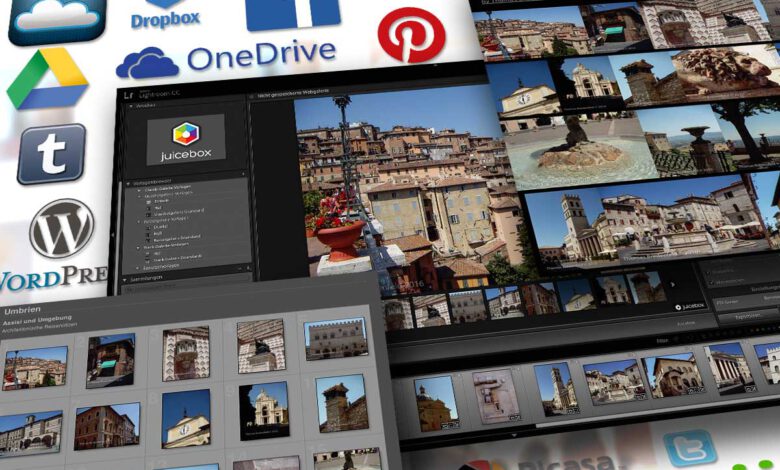Click the Assisi und Umgebung subtitle
This screenshot has height=470, width=780.
pyautogui.click(x=37, y=320)
